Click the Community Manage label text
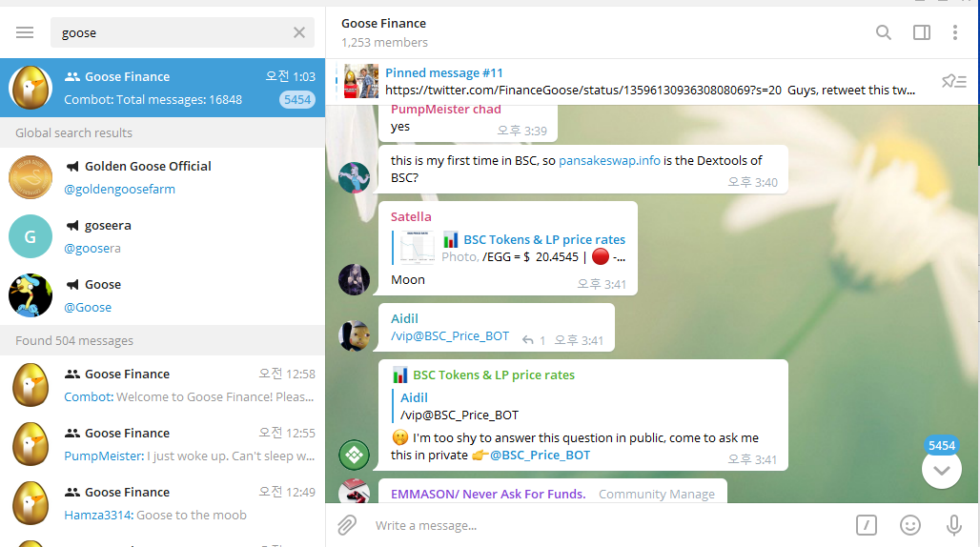 (x=656, y=494)
